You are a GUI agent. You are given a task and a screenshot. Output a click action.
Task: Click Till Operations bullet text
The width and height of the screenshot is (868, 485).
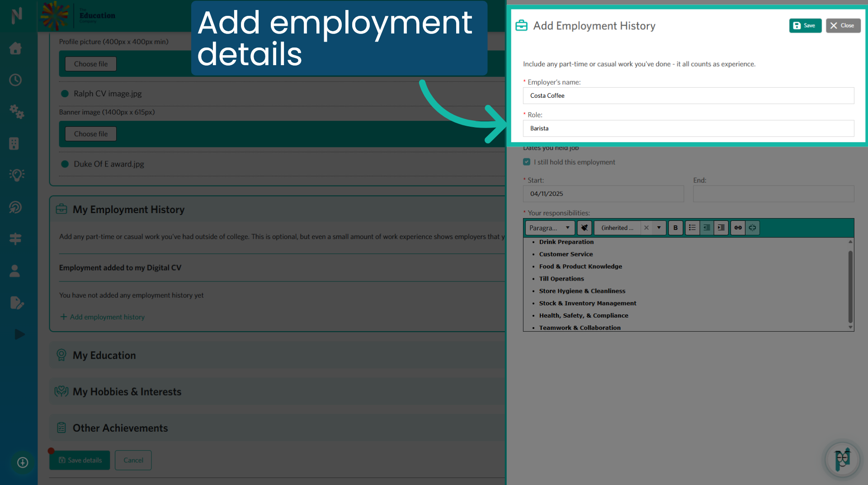tap(561, 278)
